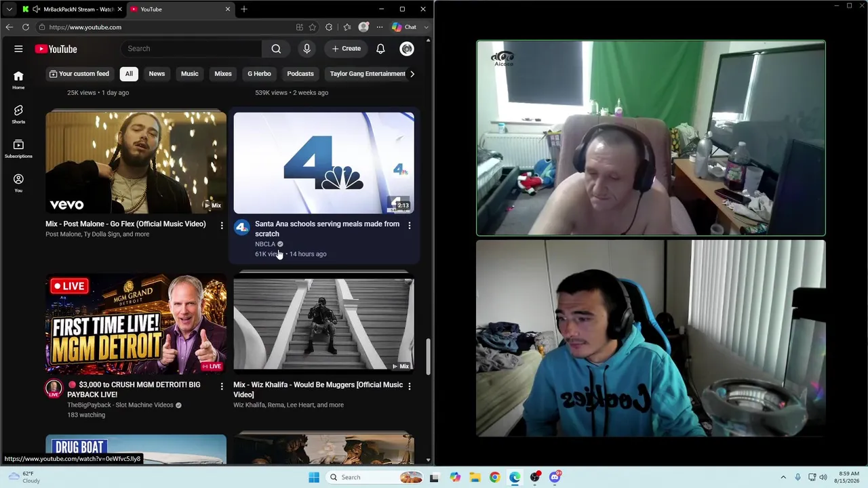Open Santa Ana schools serving meals video title
Screen dimensions: 868x488
point(327,228)
